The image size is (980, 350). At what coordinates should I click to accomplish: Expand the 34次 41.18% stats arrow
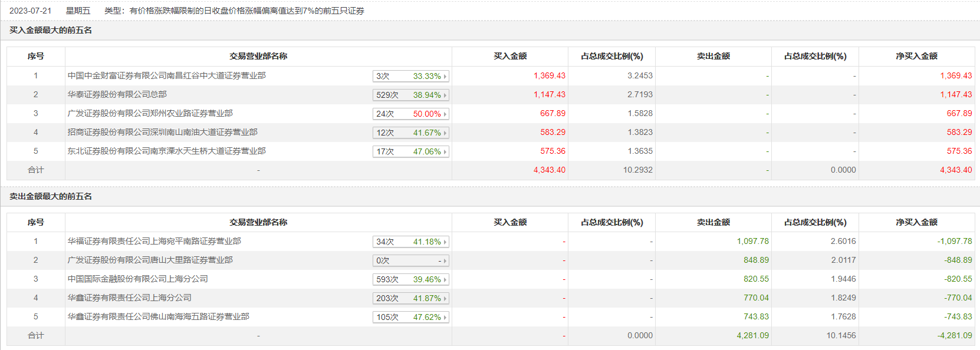point(445,242)
